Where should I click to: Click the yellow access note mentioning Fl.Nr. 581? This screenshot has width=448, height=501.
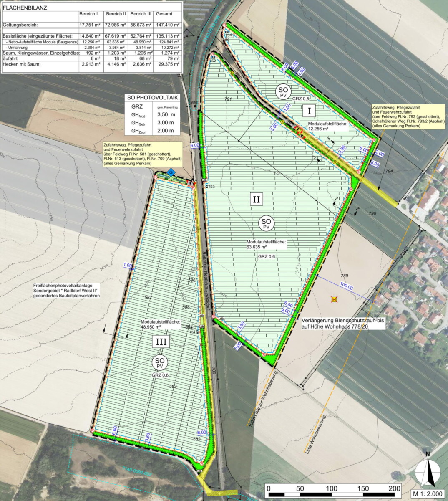click(x=143, y=154)
